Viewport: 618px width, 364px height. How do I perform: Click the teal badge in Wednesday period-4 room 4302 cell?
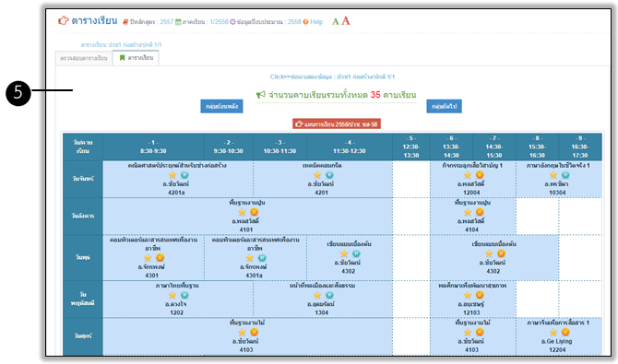point(356,253)
